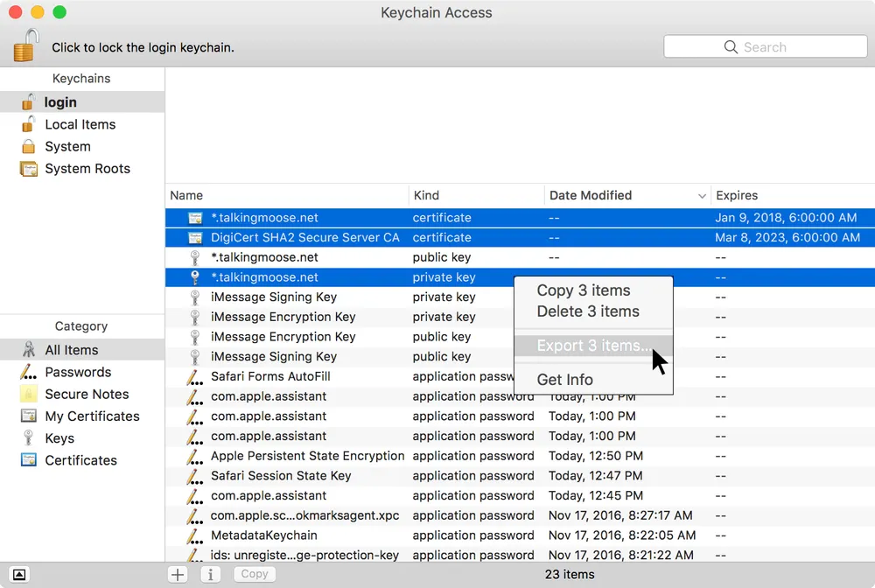Screen dimensions: 875x588
Task: Click the plus button to add item
Action: click(x=178, y=574)
